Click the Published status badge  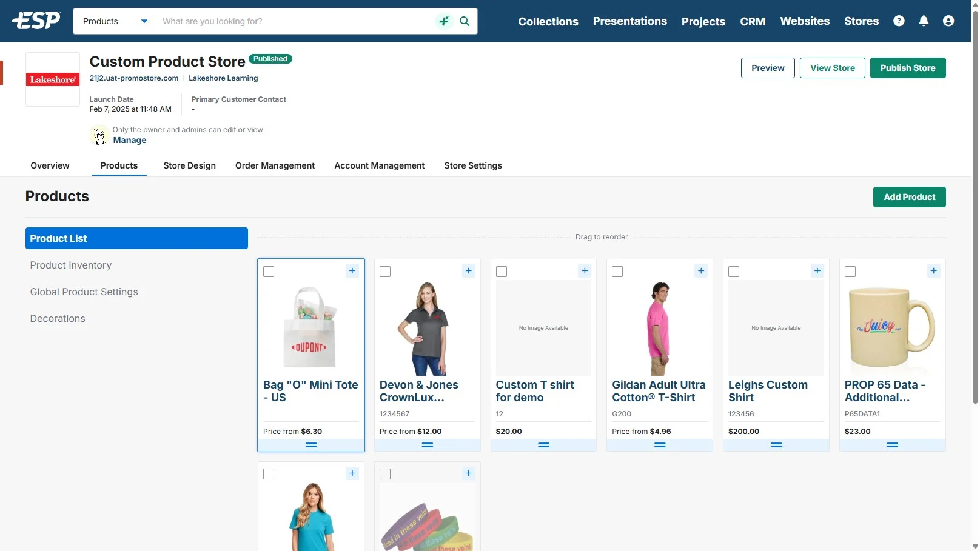pyautogui.click(x=270, y=59)
